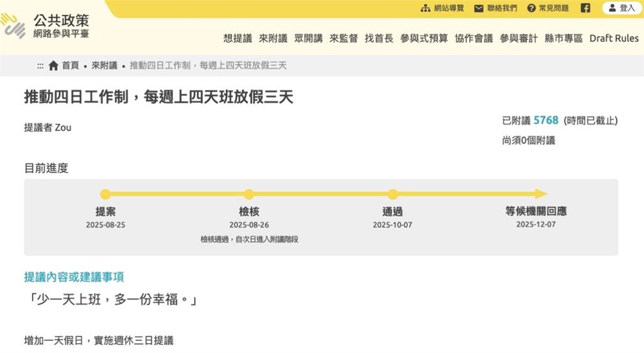The width and height of the screenshot is (644, 353).
Task: Click the 檢核 stage marker on timeline
Action: click(249, 194)
